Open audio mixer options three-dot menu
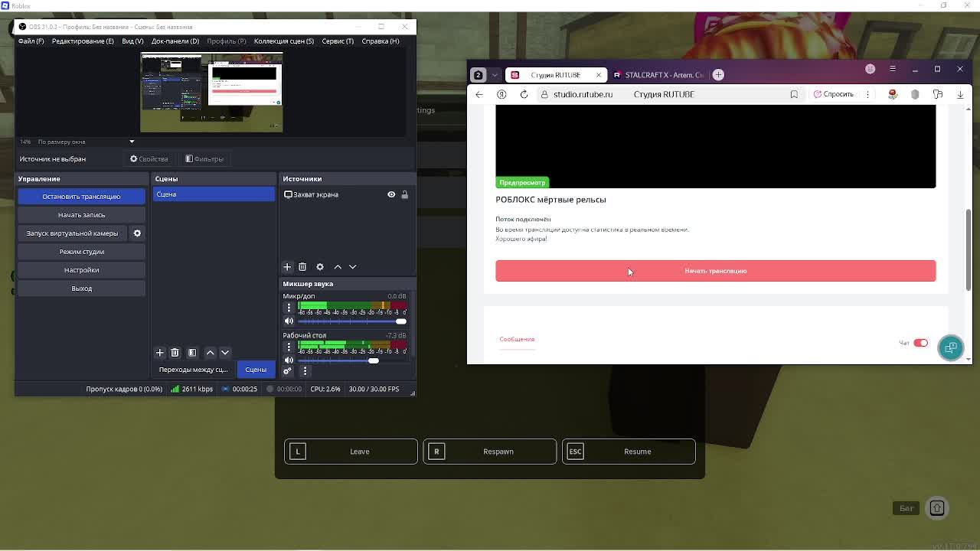The width and height of the screenshot is (980, 551). [305, 371]
